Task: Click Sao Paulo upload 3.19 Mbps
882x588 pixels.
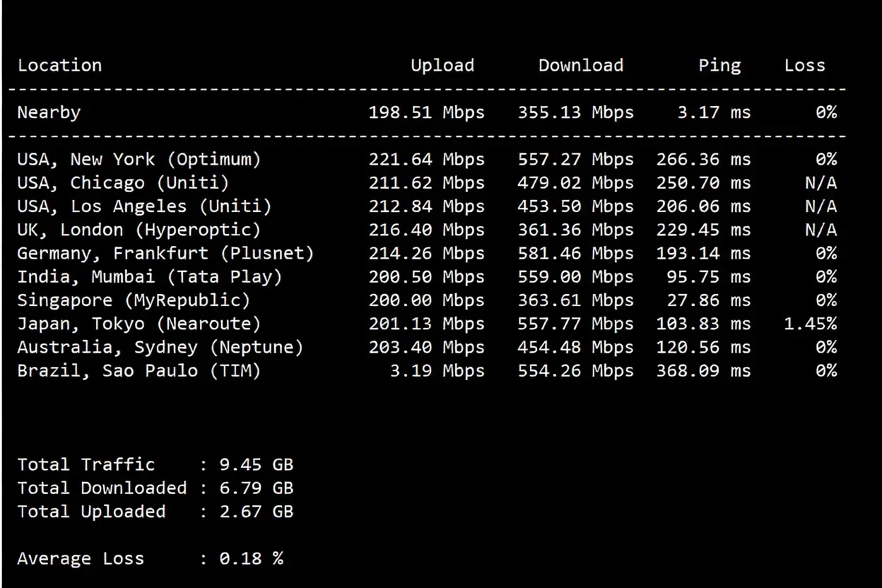Action: pos(437,371)
